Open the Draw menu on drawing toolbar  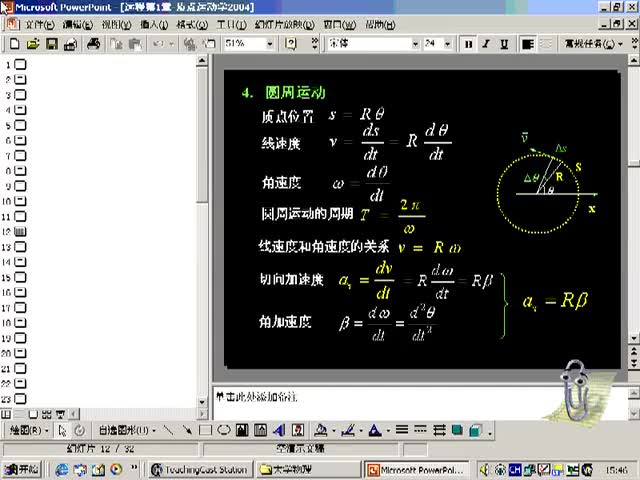tap(29, 430)
